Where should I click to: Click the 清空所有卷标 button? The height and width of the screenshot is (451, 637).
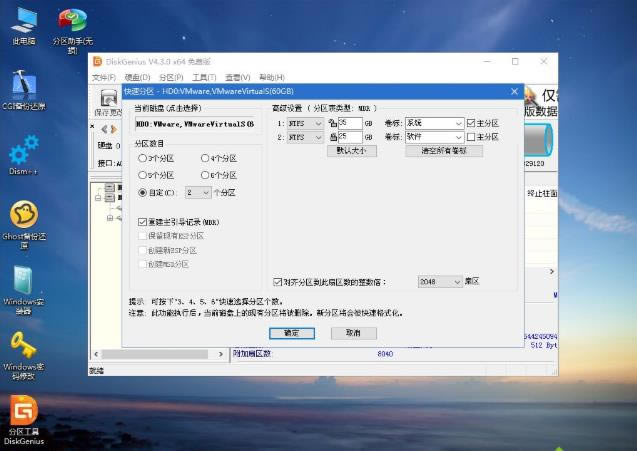(x=444, y=151)
